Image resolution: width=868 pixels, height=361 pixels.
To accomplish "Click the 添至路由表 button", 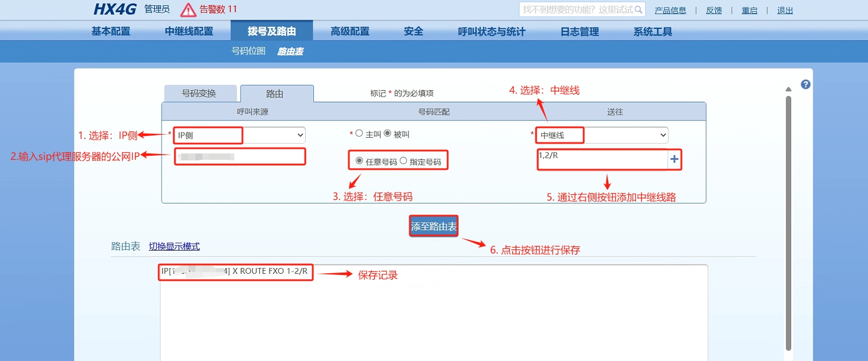I will coord(434,227).
